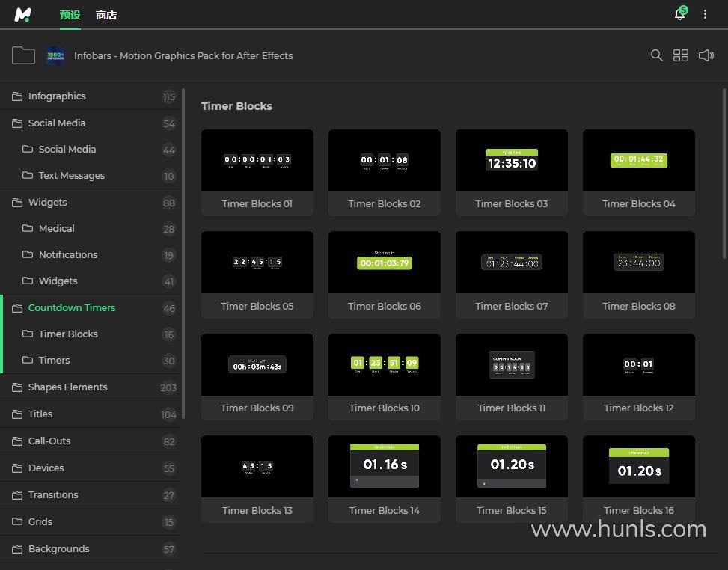The height and width of the screenshot is (570, 728).
Task: Click the presets grid scrollbar
Action: click(x=724, y=174)
